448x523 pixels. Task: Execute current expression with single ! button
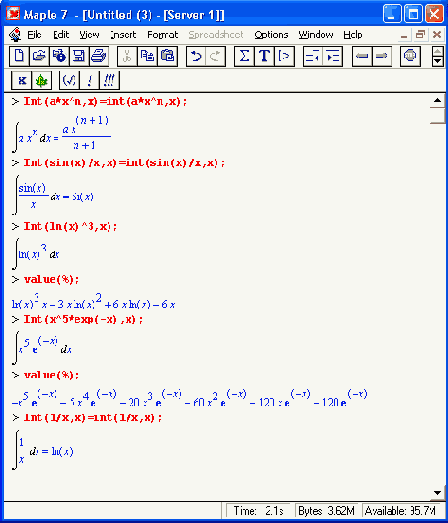(x=89, y=80)
